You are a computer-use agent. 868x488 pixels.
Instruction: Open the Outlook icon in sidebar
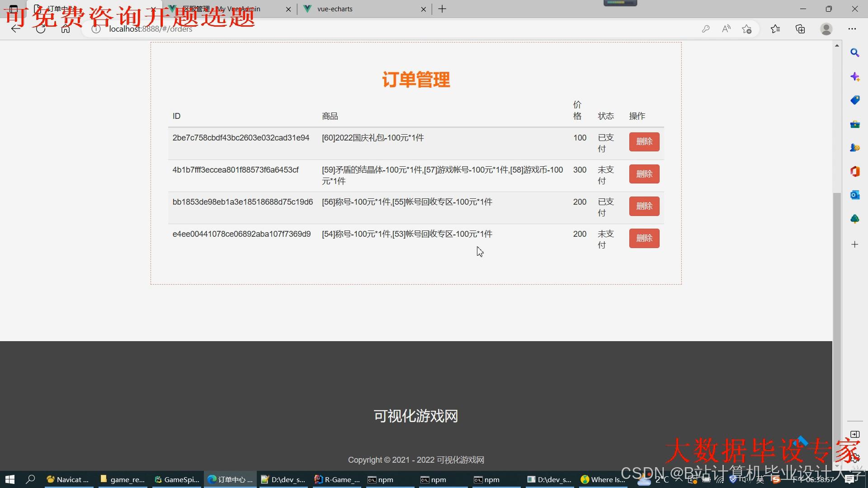point(854,195)
